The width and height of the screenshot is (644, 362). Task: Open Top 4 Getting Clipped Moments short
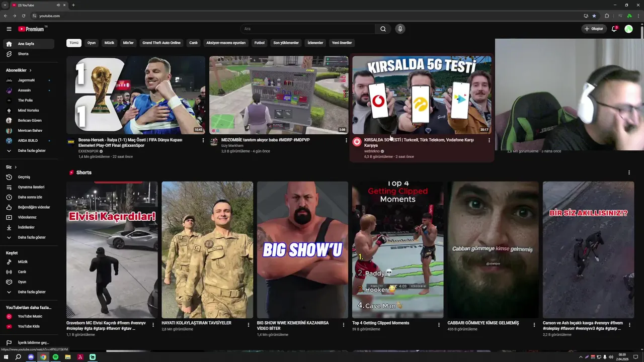coord(397,250)
